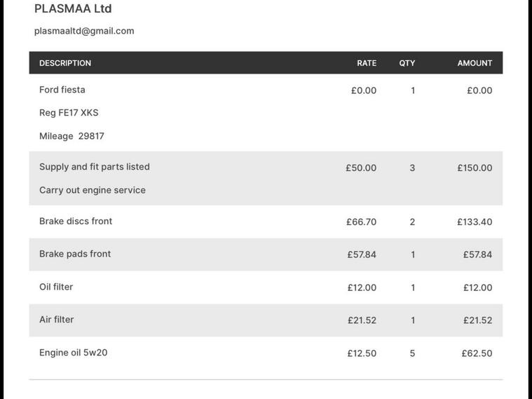Click the AMOUNT column header
Screen dimensions: 532x399
(475, 63)
